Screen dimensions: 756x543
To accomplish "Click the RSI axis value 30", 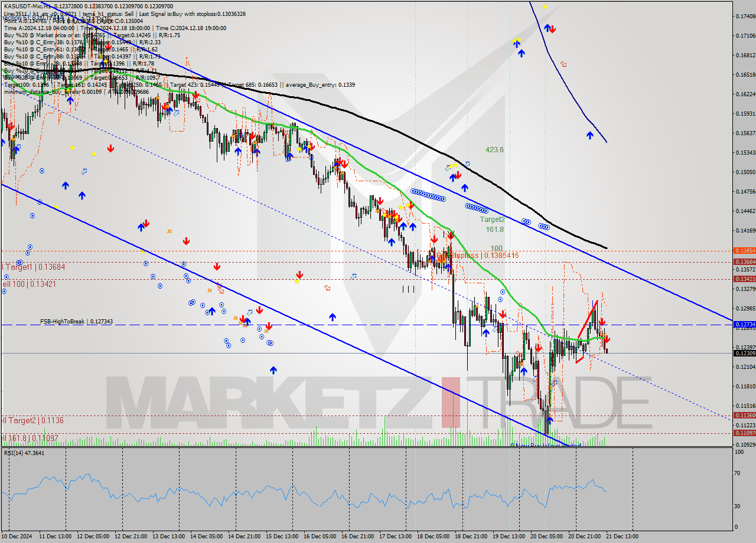I will pyautogui.click(x=738, y=506).
